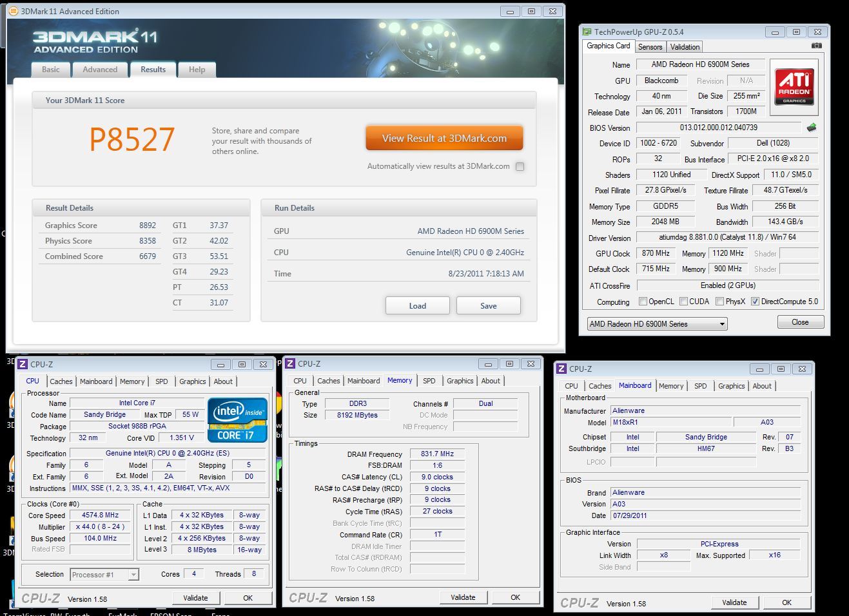Select the Graphics Card tab in GPU-Z
The width and height of the screenshot is (849, 616).
(x=609, y=46)
